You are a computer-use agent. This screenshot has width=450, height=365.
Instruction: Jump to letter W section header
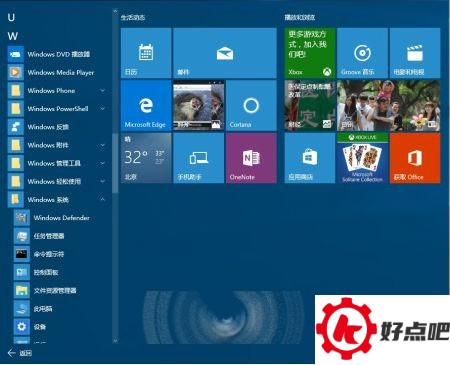pos(13,36)
